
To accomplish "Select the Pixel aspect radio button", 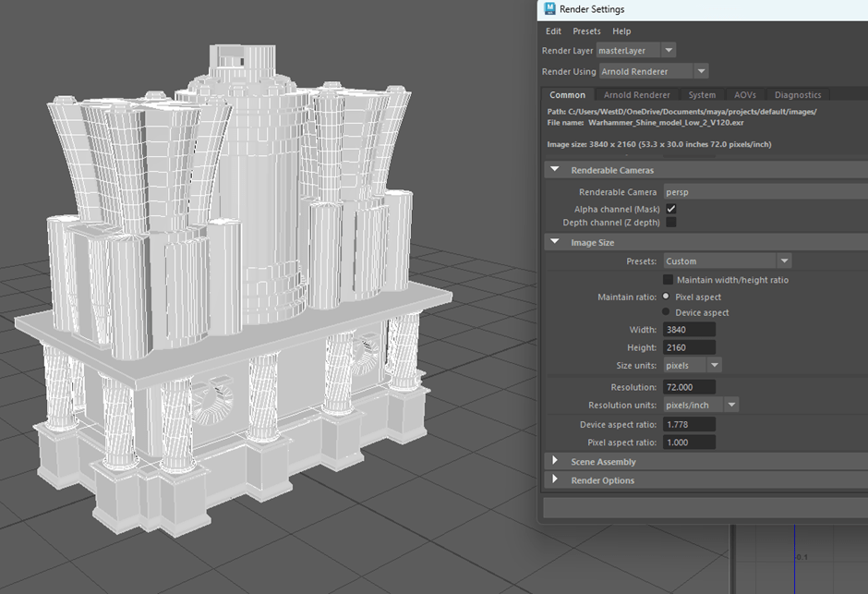I will tap(666, 297).
